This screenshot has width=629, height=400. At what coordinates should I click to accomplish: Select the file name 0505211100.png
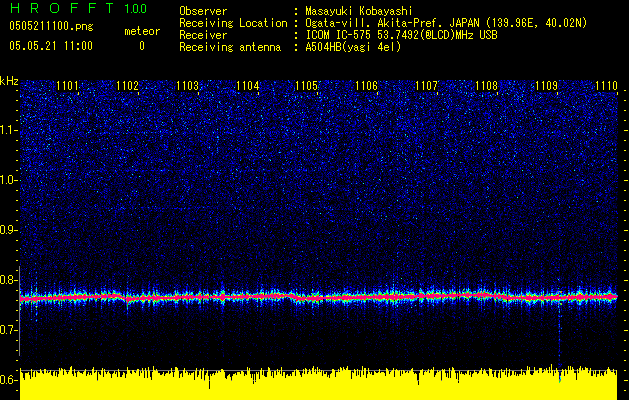tap(51, 27)
